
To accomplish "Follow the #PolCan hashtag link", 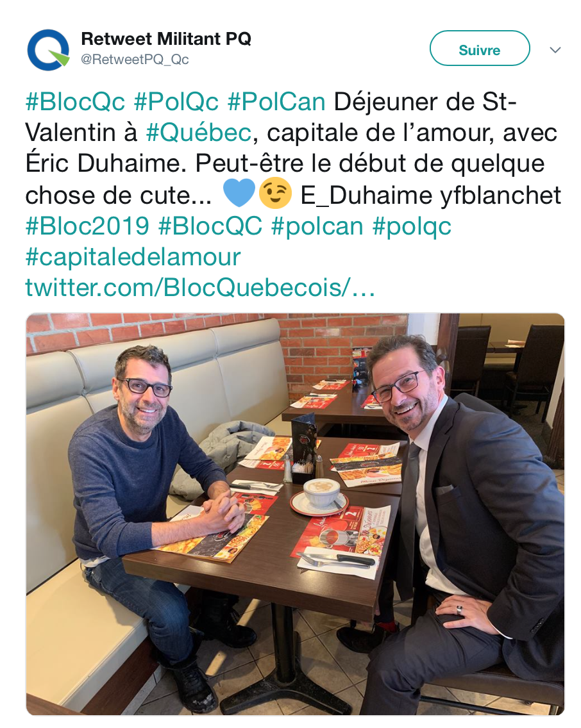I will click(x=276, y=102).
